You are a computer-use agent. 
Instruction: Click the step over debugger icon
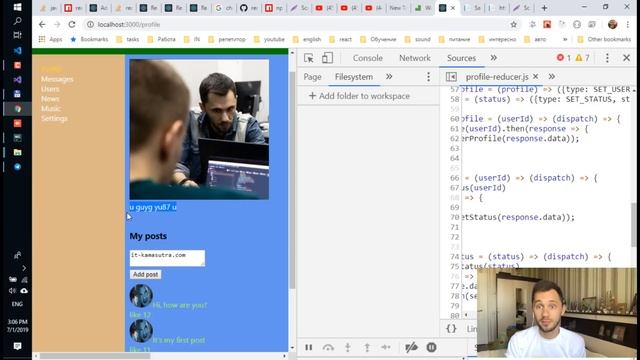tap(328, 347)
